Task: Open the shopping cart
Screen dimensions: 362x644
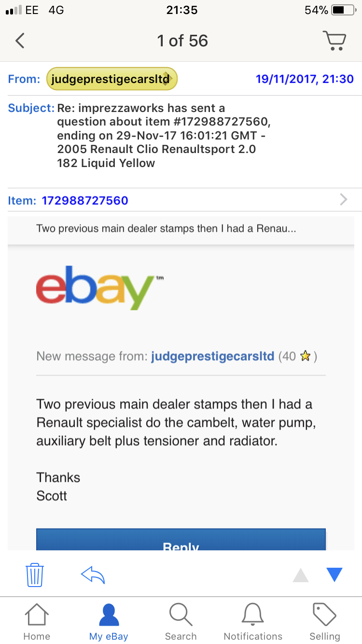Action: 334,41
